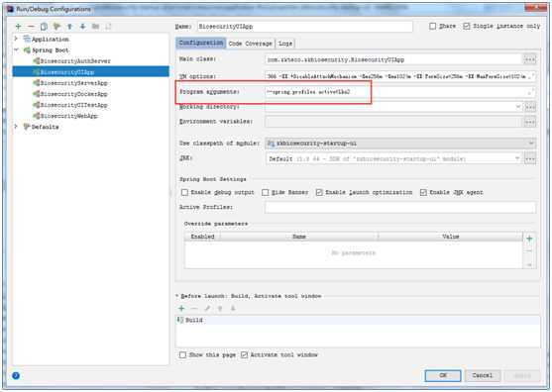Open the Use classpath of module dropdown
The image size is (552, 392).
pyautogui.click(x=530, y=144)
